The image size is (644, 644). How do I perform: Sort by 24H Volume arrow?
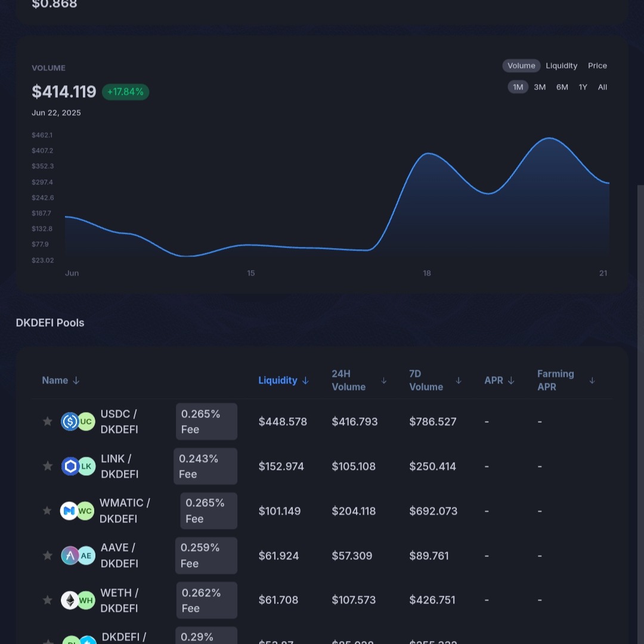(x=383, y=380)
